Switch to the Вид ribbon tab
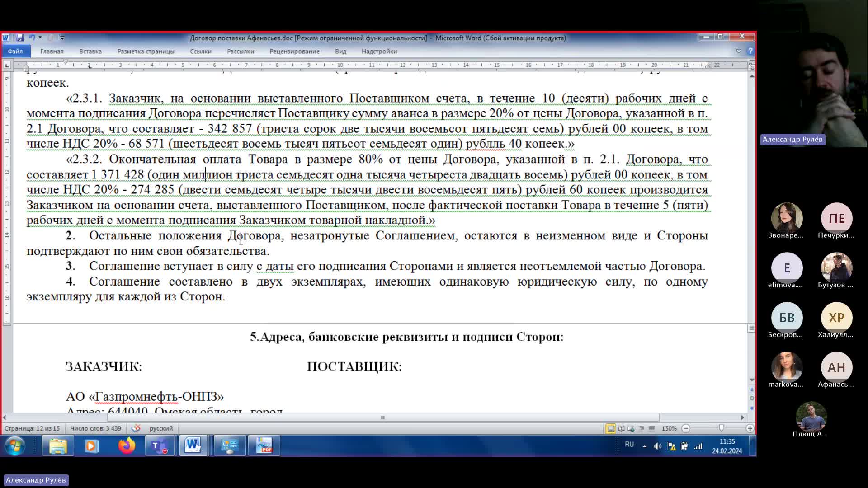868x488 pixels. 340,51
